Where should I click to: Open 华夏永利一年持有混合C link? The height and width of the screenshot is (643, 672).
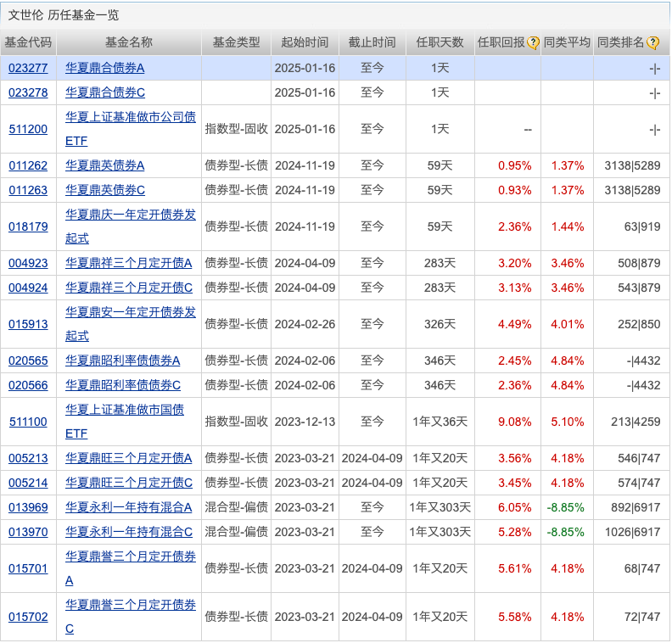[129, 532]
